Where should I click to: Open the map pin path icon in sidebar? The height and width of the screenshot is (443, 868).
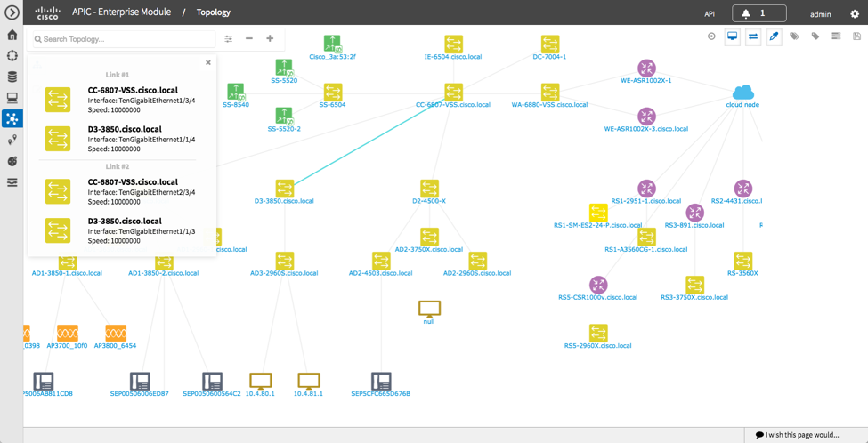12,141
